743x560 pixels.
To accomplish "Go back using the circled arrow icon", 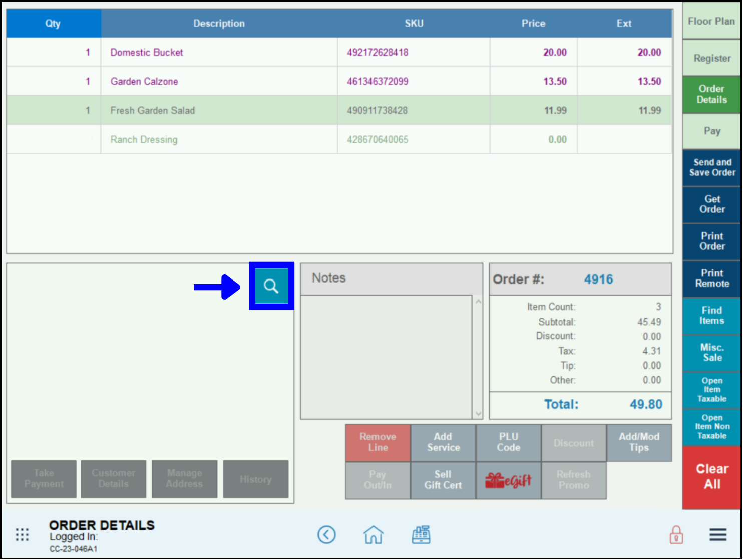I will tap(326, 534).
